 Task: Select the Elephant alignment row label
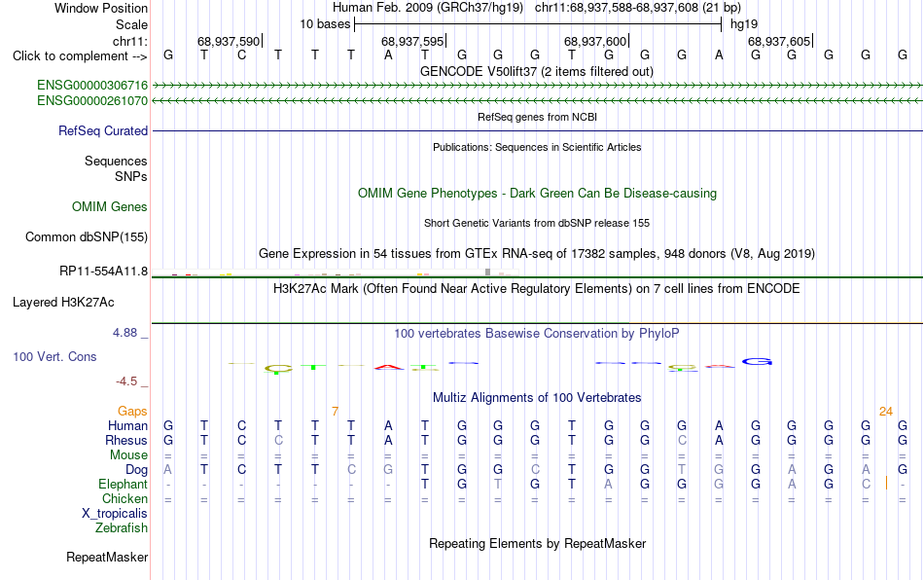coord(123,484)
